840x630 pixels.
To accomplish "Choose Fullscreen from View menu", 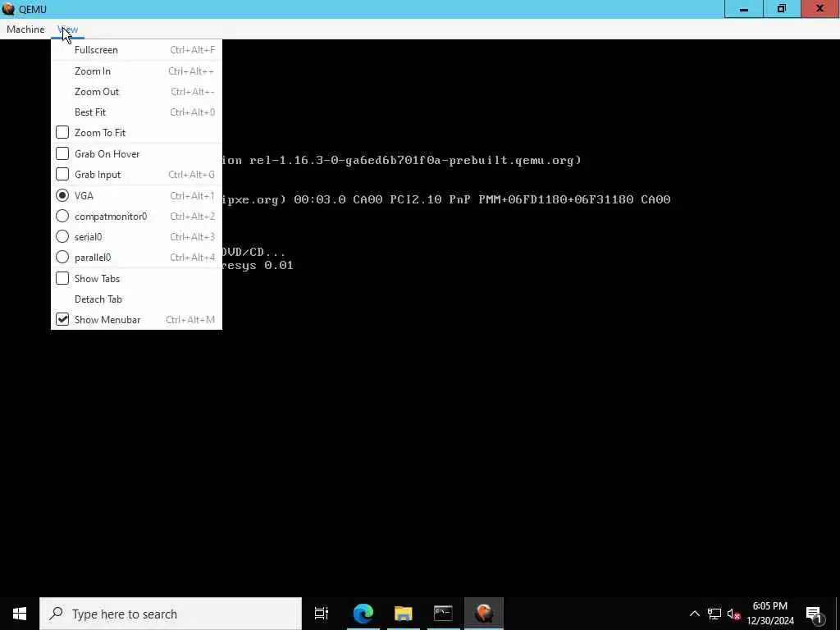I will pos(136,50).
